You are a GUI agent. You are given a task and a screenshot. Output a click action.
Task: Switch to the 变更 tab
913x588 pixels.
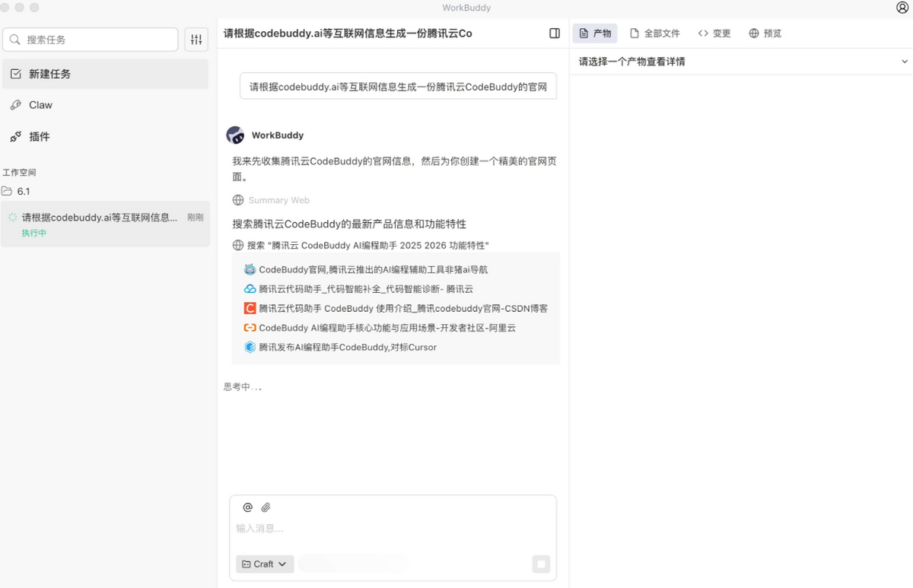tap(714, 33)
